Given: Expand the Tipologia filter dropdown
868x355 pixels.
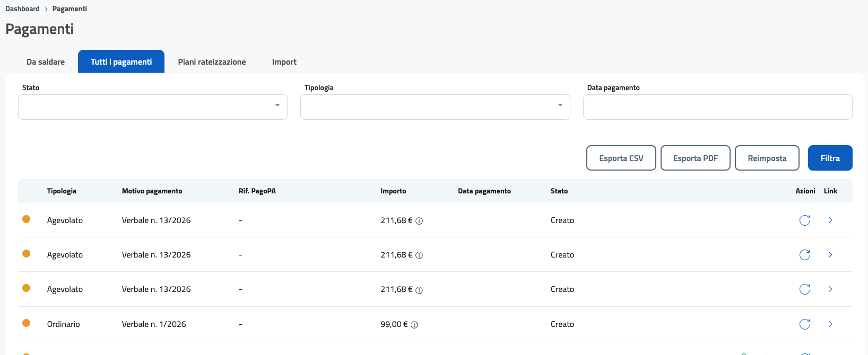Looking at the screenshot, I should pyautogui.click(x=435, y=107).
